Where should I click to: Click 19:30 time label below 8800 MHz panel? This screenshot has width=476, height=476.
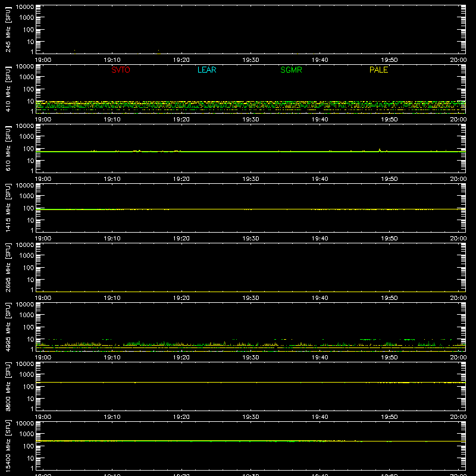click(250, 417)
